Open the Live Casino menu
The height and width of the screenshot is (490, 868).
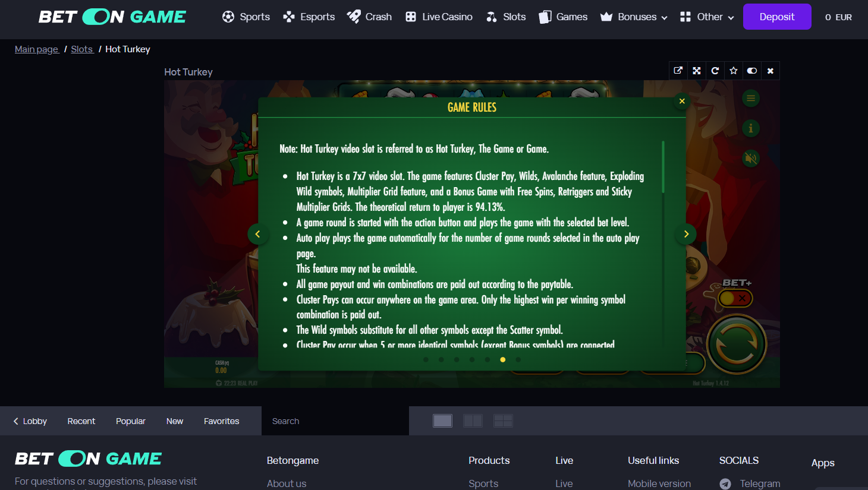439,17
